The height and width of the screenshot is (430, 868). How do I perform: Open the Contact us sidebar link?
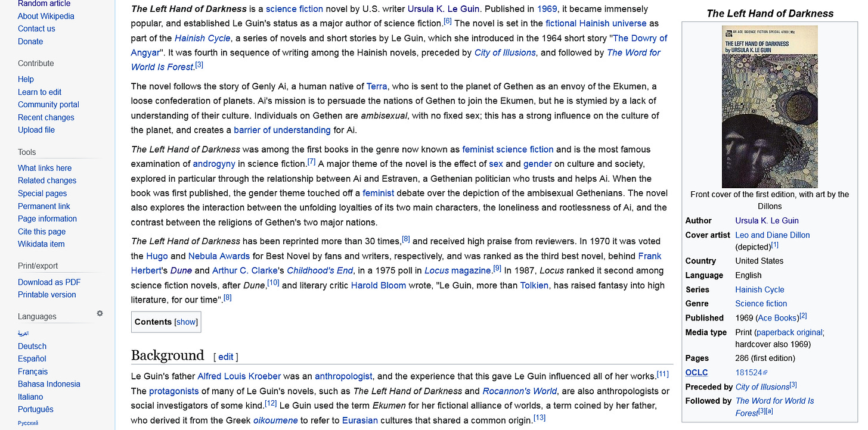point(36,29)
